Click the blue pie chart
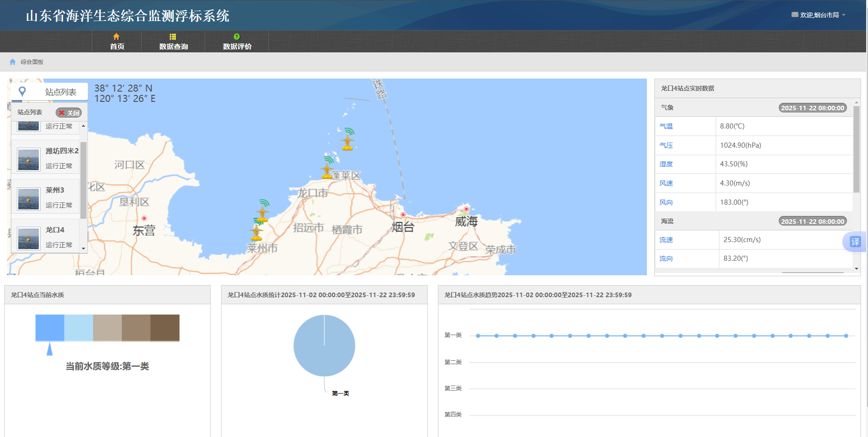The height and width of the screenshot is (437, 868). point(324,345)
